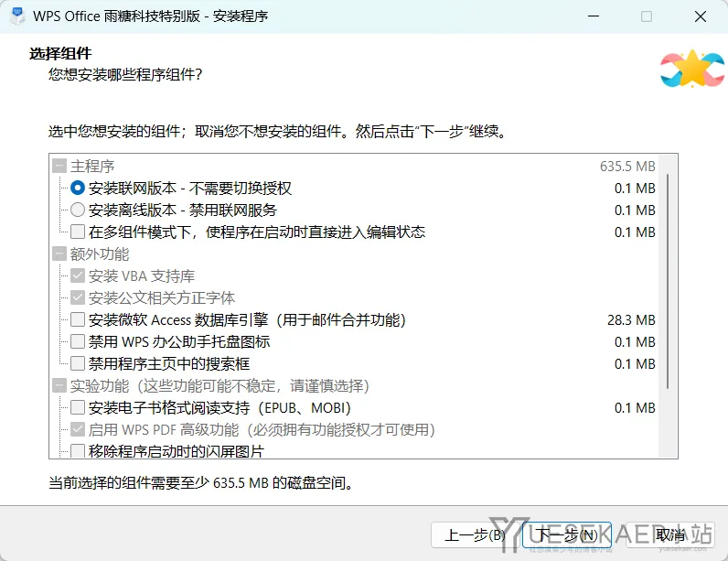The width and height of the screenshot is (728, 561).
Task: Check 禁用 WPS 办公助手托盘图标
Action: click(78, 341)
